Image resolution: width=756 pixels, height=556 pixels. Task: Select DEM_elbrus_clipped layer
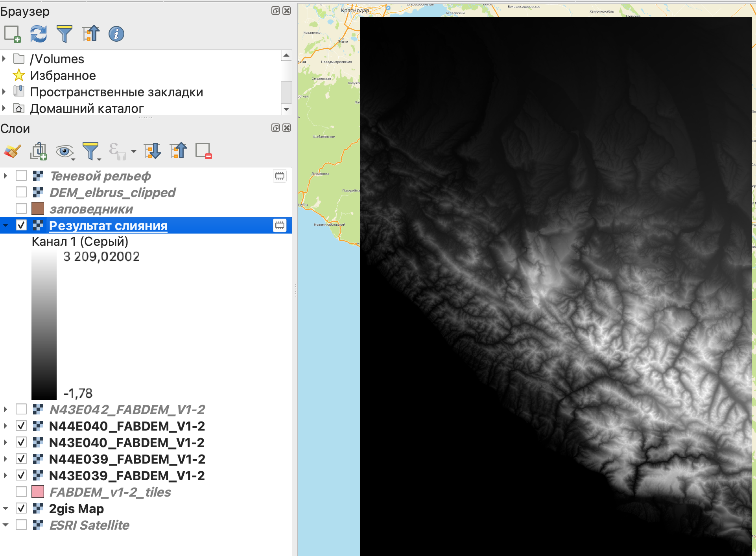(x=112, y=193)
